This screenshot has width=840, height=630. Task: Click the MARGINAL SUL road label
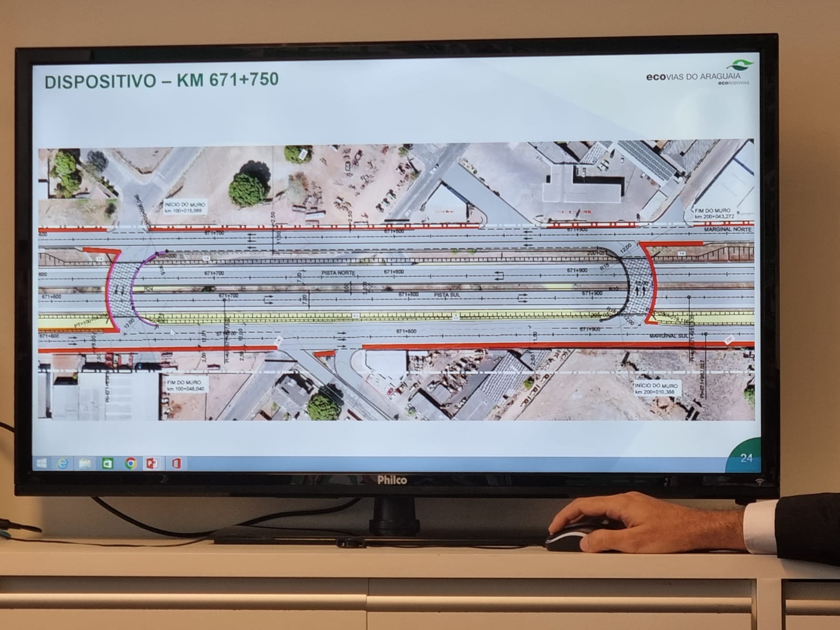click(x=669, y=335)
